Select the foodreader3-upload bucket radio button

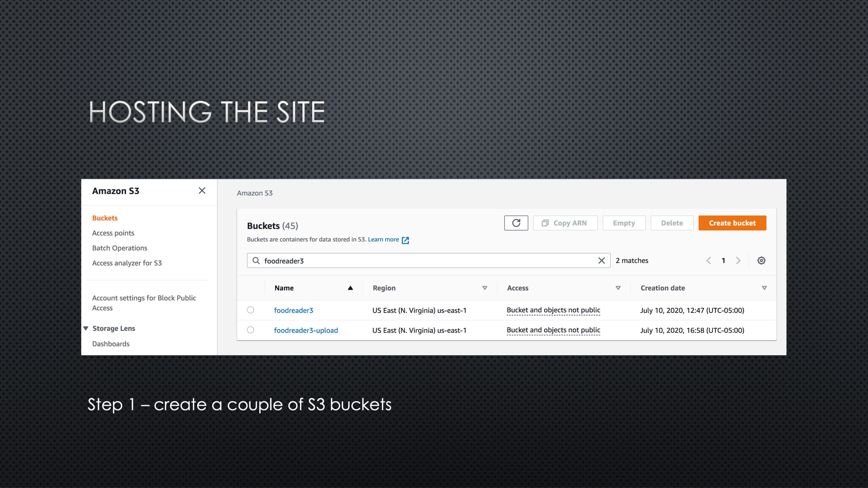tap(250, 330)
